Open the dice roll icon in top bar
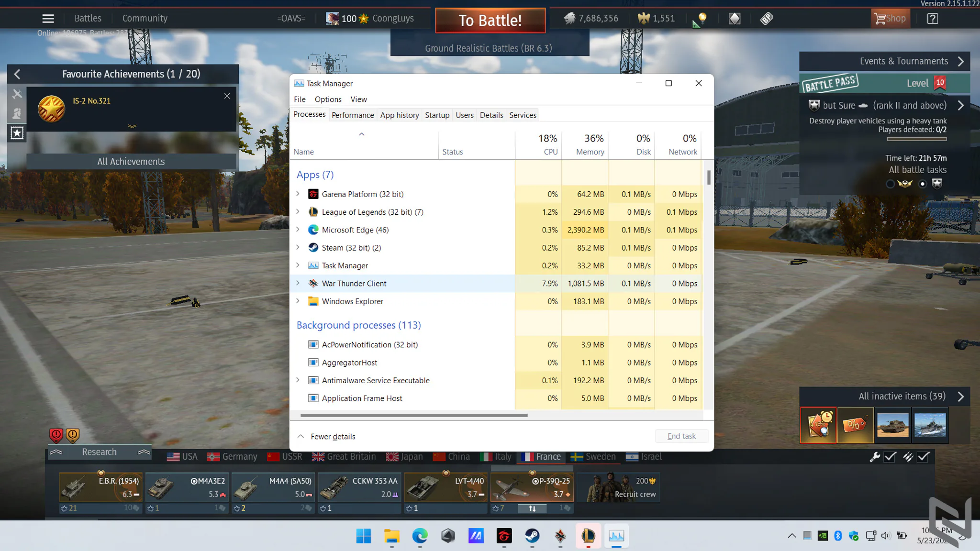The width and height of the screenshot is (980, 551). [x=767, y=19]
